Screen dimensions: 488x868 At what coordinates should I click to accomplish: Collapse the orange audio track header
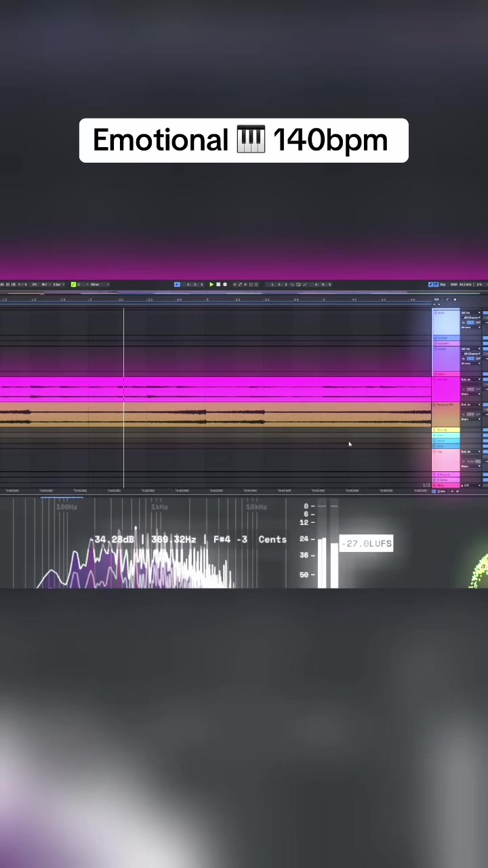[x=434, y=405]
